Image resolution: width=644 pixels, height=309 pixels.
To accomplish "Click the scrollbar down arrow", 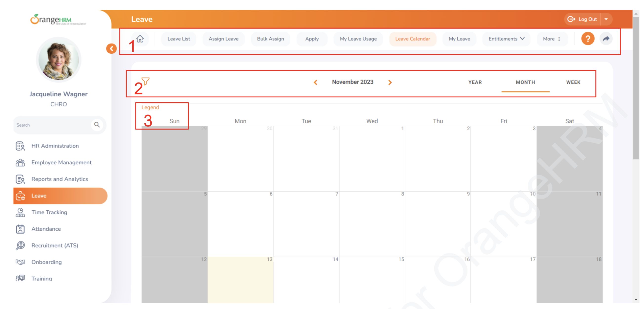I will pyautogui.click(x=636, y=300).
